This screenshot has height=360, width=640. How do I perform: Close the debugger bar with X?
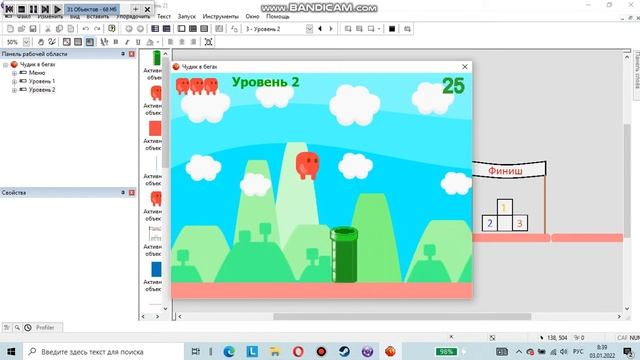tap(147, 9)
